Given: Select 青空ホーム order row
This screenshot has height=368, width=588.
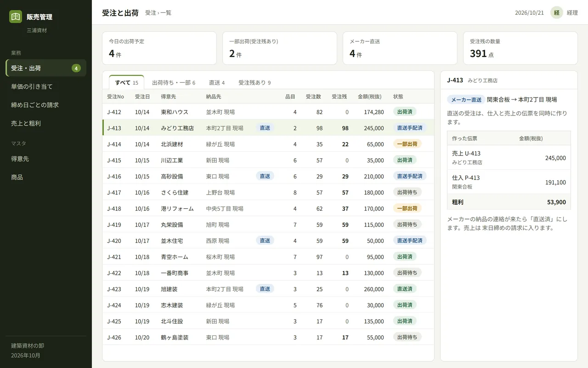Looking at the screenshot, I should point(268,257).
